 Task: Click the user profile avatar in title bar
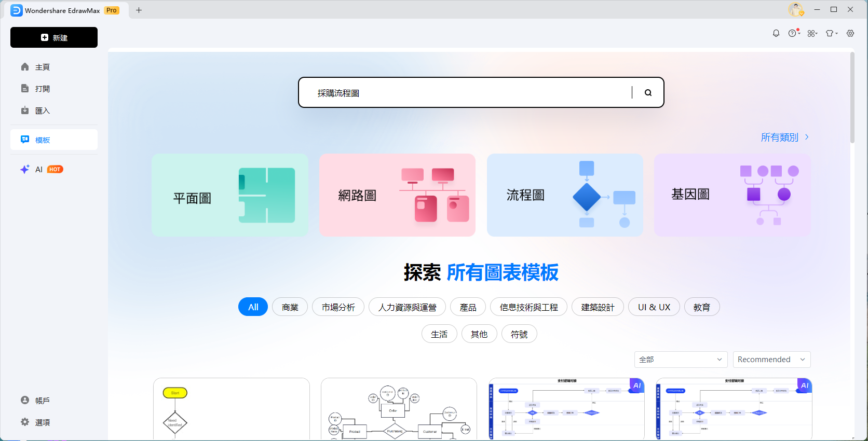795,9
